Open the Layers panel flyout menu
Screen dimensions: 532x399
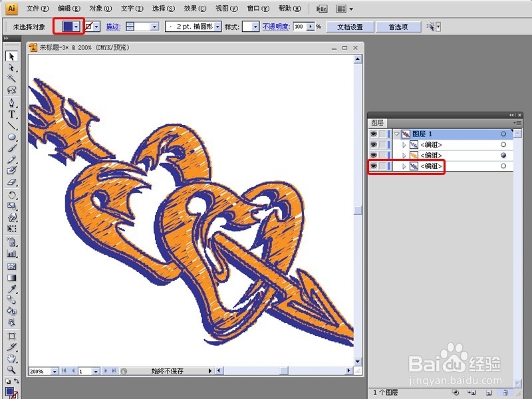tap(517, 123)
